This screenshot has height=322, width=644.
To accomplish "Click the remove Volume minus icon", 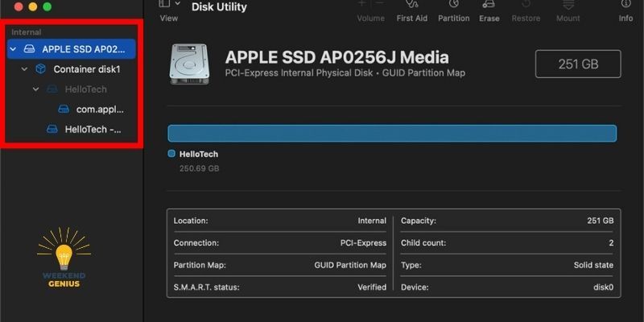I will (379, 3).
